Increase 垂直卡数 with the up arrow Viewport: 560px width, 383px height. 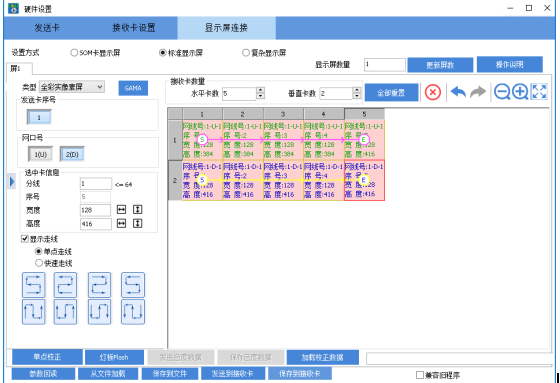pos(356,90)
